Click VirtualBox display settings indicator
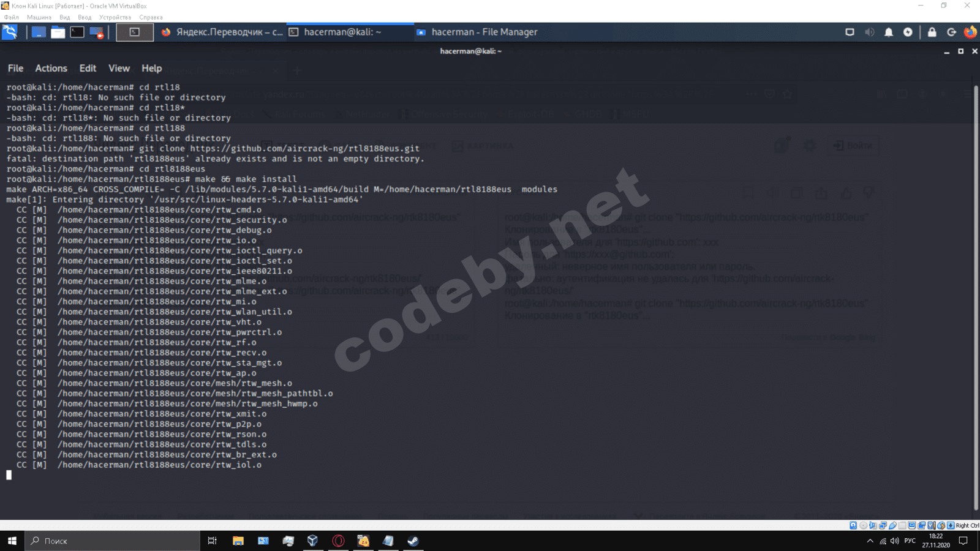Viewport: 980px width, 551px height. 912,525
